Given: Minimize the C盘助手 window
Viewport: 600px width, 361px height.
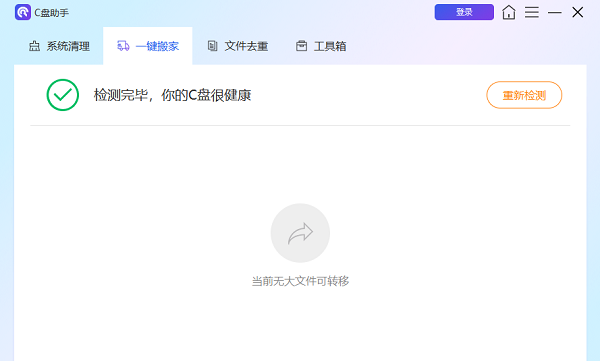Looking at the screenshot, I should [554, 13].
